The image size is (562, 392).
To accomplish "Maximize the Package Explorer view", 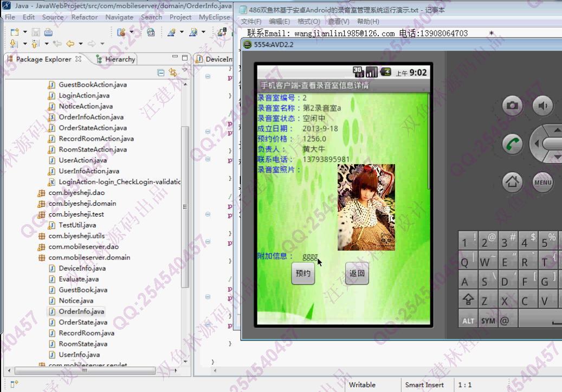I will tap(185, 57).
